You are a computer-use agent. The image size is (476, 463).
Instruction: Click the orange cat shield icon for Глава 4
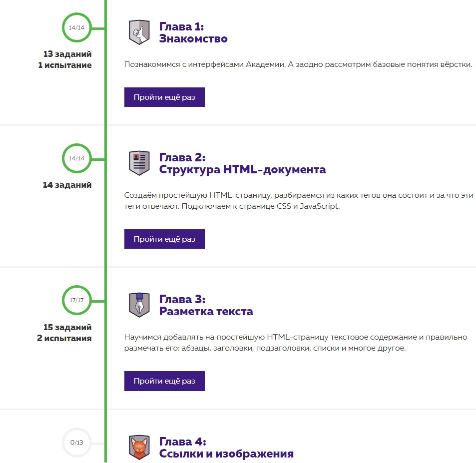coord(139,447)
